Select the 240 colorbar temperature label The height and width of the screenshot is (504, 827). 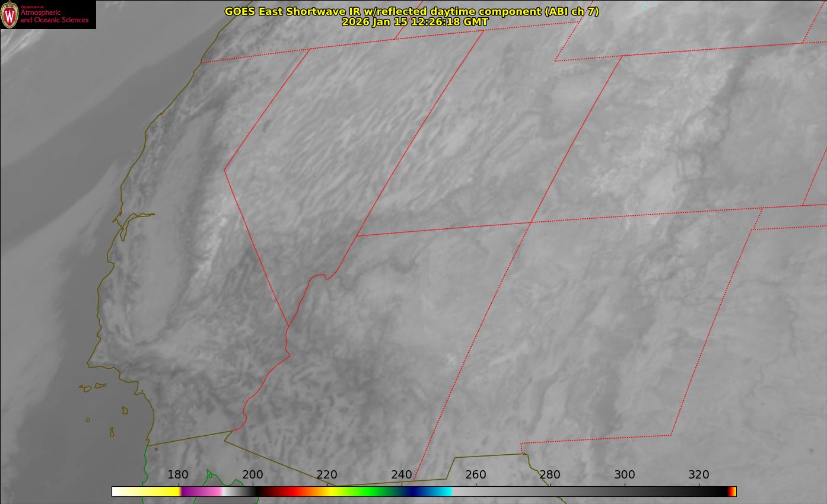[x=402, y=474]
